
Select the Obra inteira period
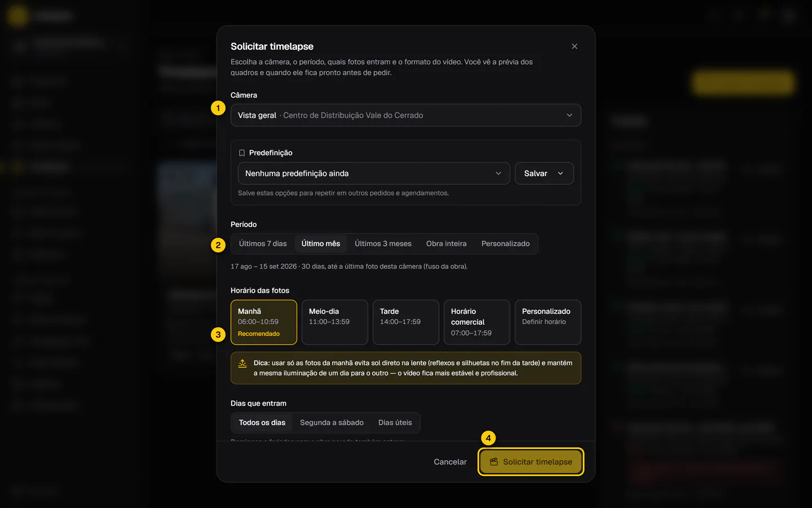click(x=446, y=244)
